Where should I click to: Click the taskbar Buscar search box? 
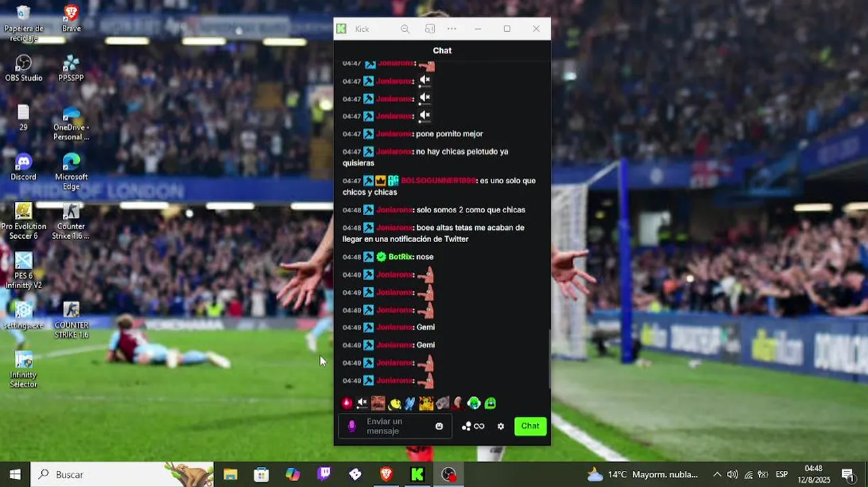[123, 474]
